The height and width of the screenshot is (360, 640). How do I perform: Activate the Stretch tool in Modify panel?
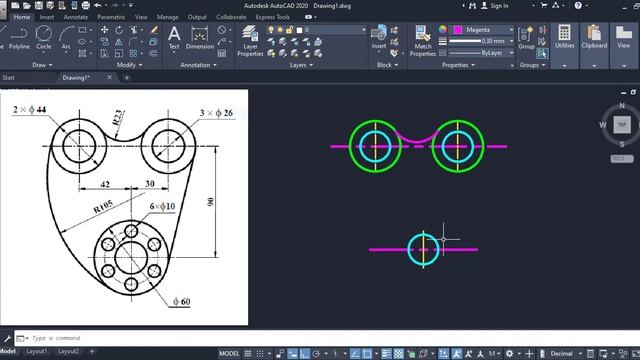coord(104,53)
